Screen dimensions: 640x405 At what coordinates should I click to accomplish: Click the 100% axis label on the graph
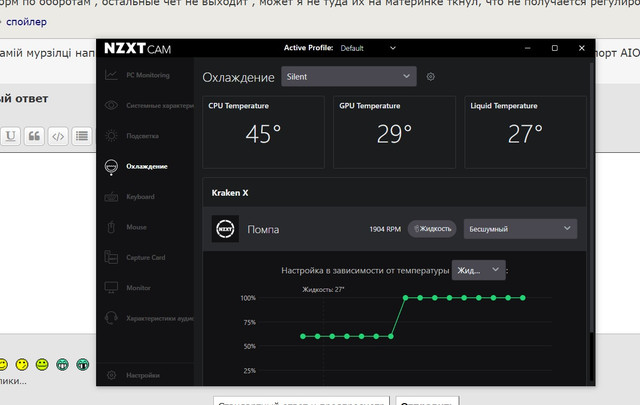tap(248, 298)
